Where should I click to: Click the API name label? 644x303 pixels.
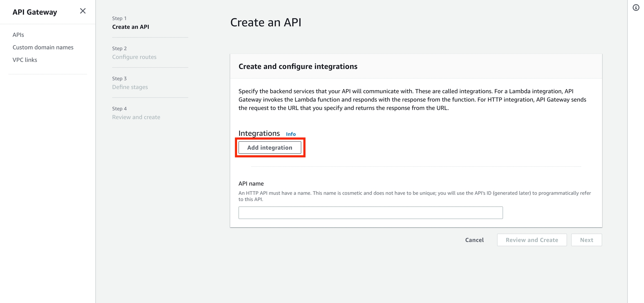[251, 183]
